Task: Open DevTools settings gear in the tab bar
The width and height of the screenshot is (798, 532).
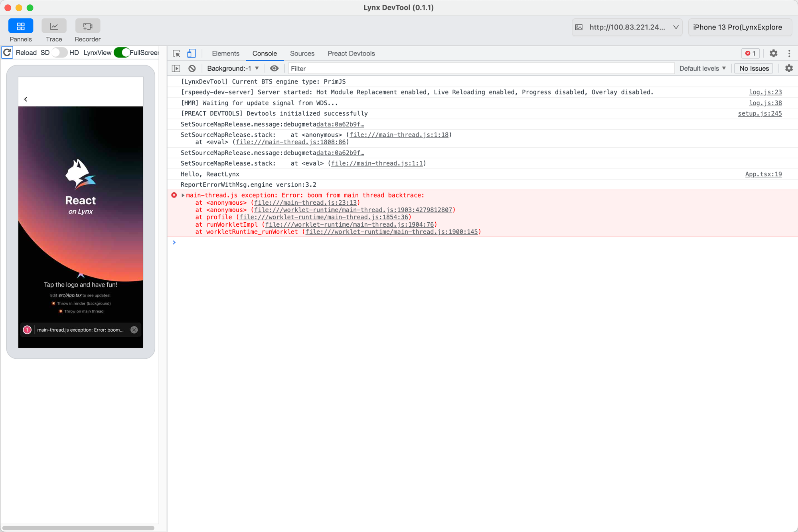Action: [x=773, y=53]
